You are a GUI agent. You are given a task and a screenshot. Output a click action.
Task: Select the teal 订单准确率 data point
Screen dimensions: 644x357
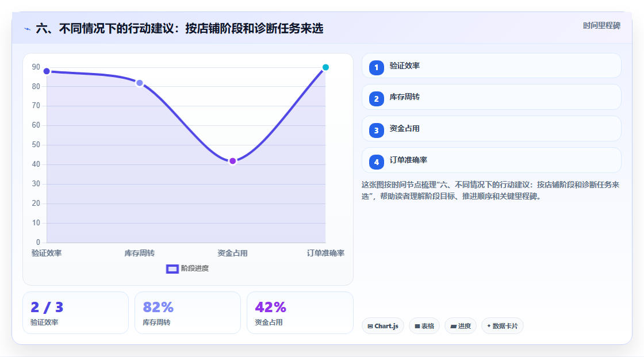point(325,67)
